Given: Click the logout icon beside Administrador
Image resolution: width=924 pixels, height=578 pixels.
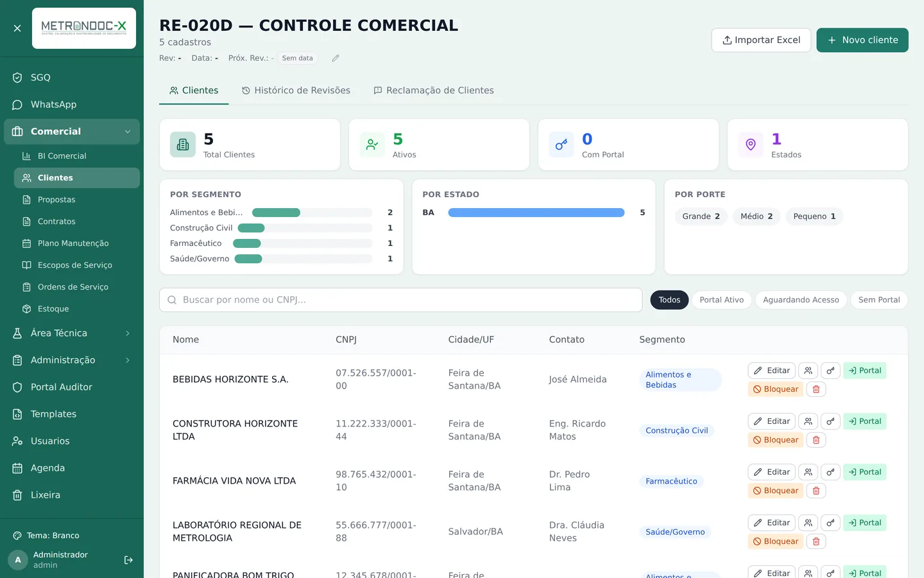Looking at the screenshot, I should tap(128, 560).
